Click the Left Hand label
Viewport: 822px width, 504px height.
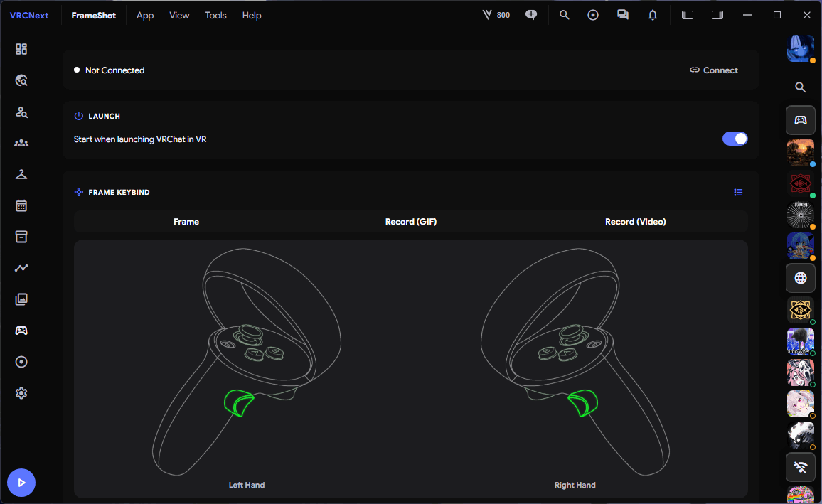[247, 485]
